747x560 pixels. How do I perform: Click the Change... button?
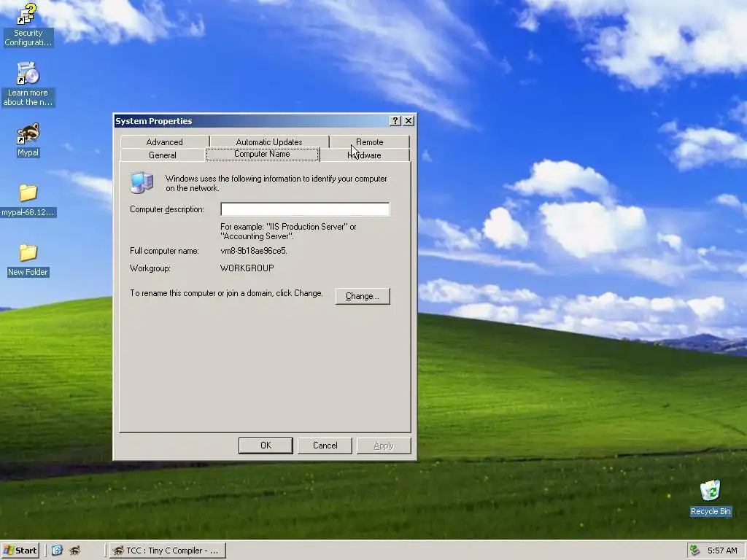click(x=363, y=296)
